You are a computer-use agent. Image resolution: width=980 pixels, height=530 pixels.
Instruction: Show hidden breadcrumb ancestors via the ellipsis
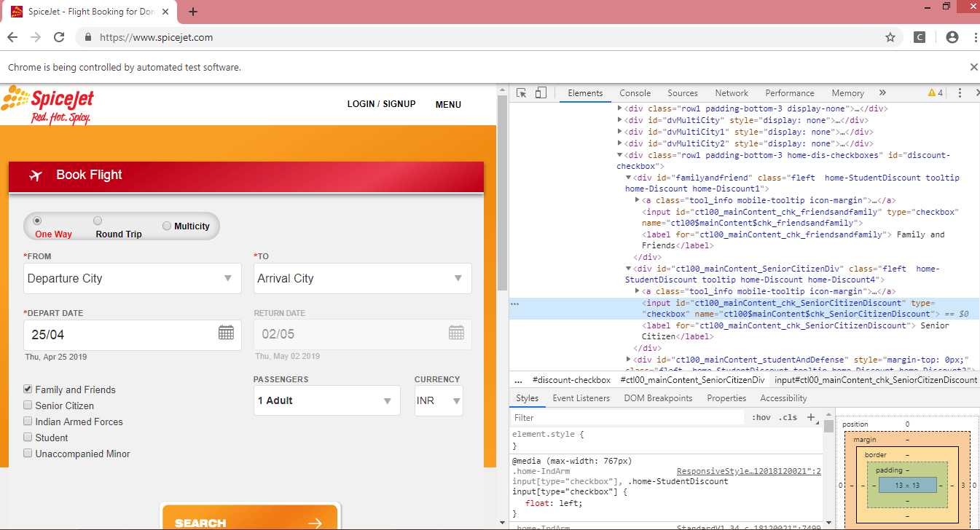[518, 380]
